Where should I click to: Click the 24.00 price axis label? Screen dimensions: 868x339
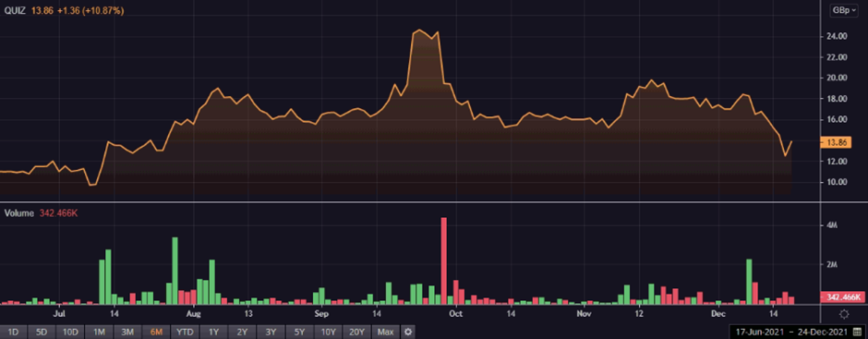pyautogui.click(x=837, y=37)
